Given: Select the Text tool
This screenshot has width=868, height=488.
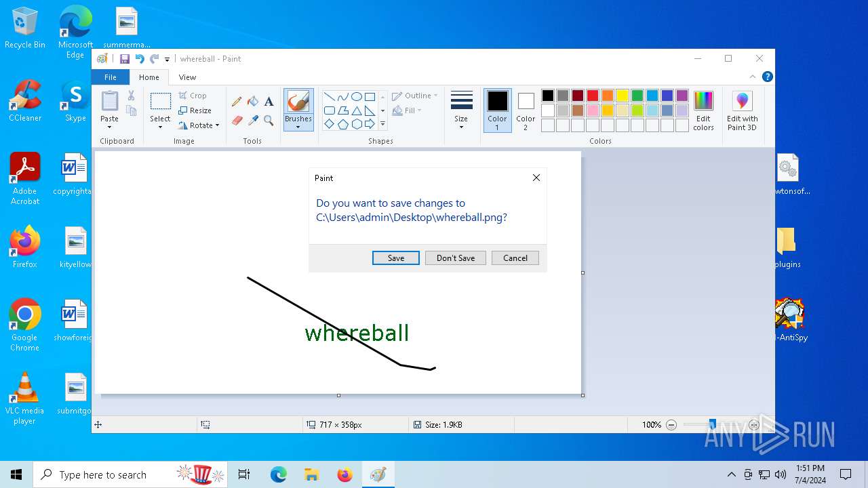Looking at the screenshot, I should tap(269, 102).
